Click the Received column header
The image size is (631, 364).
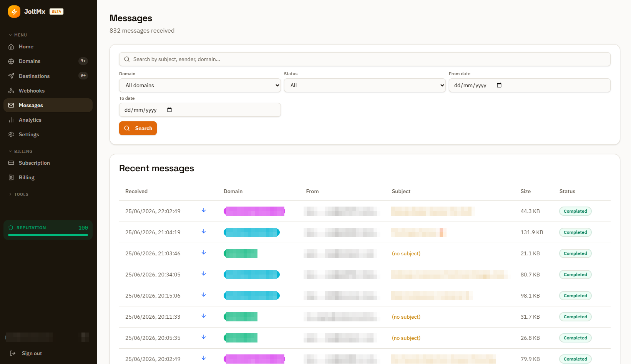point(136,191)
